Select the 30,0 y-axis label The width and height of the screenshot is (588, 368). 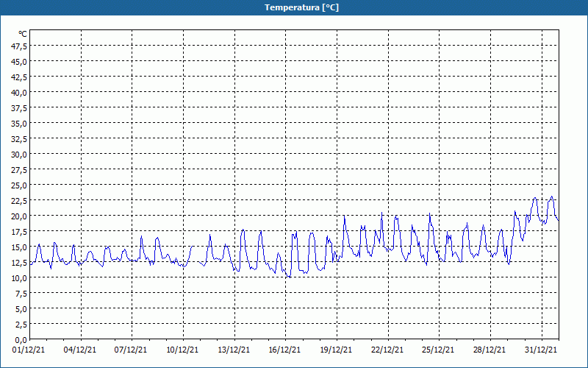pyautogui.click(x=20, y=155)
